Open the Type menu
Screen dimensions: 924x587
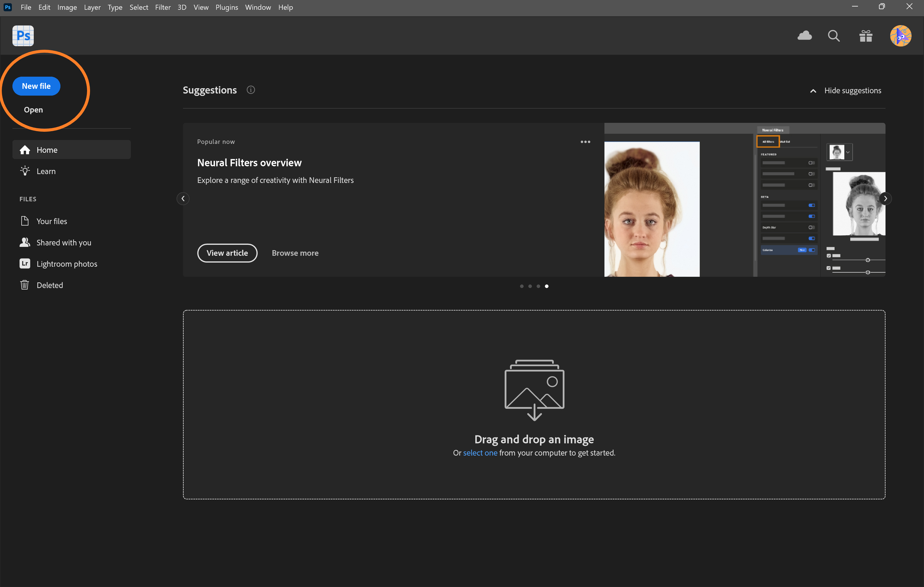point(115,7)
